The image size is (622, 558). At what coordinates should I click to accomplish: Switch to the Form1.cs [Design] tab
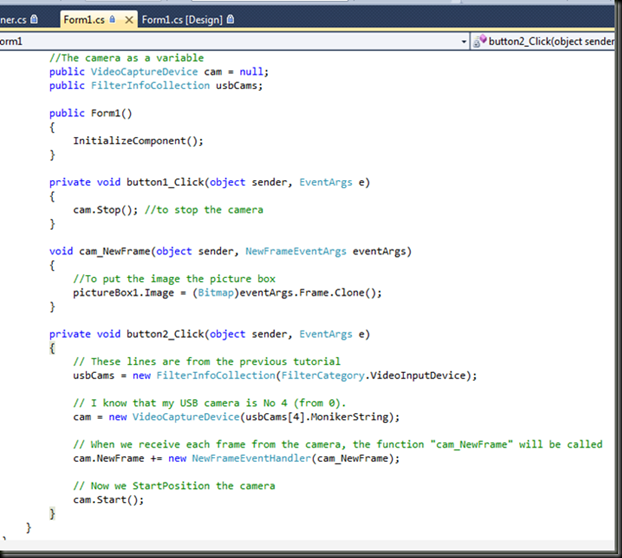pyautogui.click(x=183, y=19)
